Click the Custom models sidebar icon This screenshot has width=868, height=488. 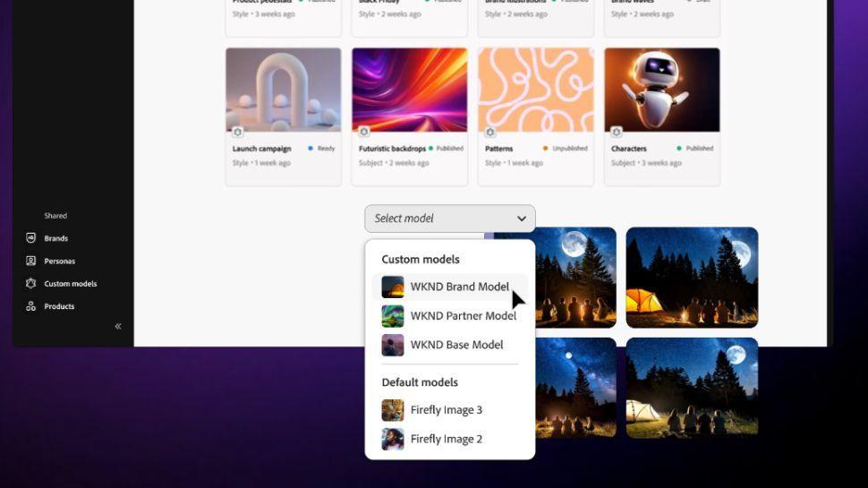[x=30, y=284]
